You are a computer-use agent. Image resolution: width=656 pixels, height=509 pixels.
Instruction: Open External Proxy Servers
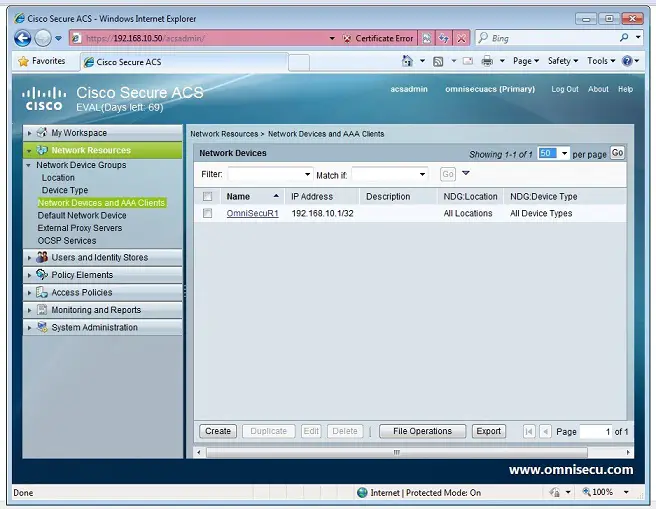pos(80,228)
